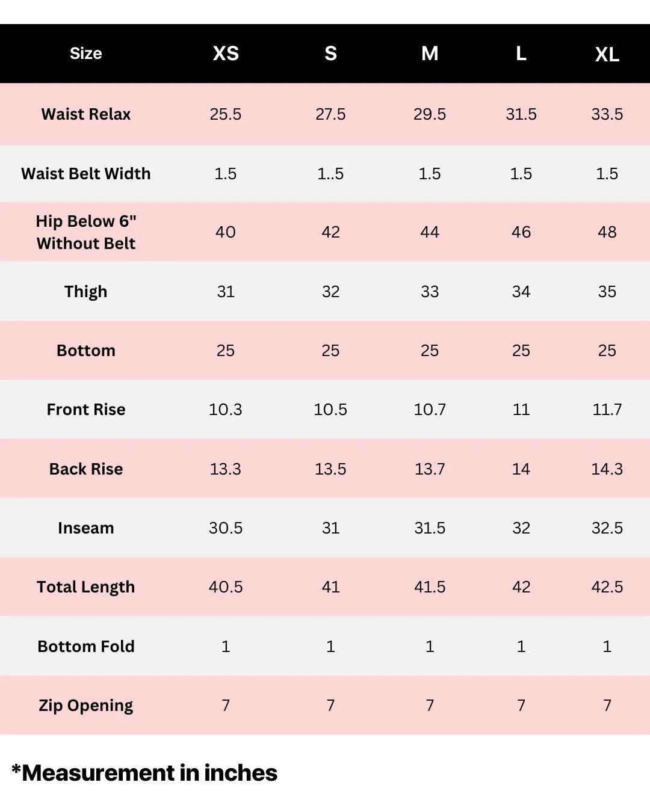Select the Zip Opening row label
The width and height of the screenshot is (650, 812).
(x=86, y=706)
